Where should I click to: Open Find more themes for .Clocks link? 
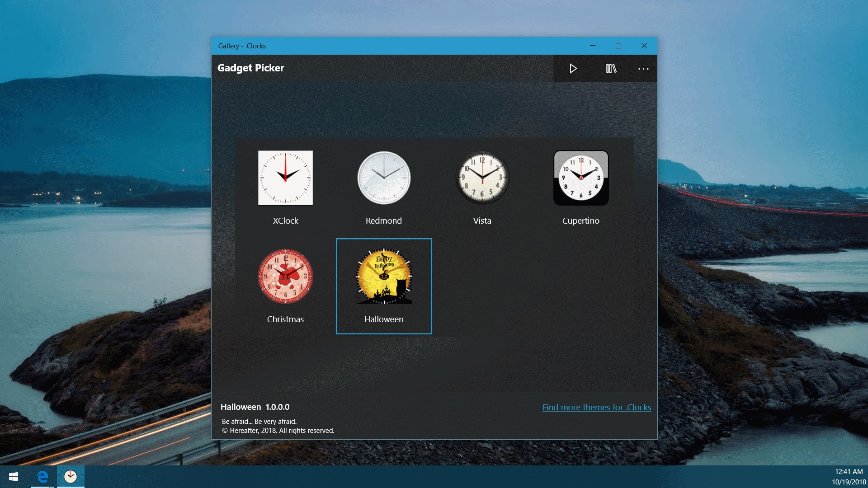596,408
